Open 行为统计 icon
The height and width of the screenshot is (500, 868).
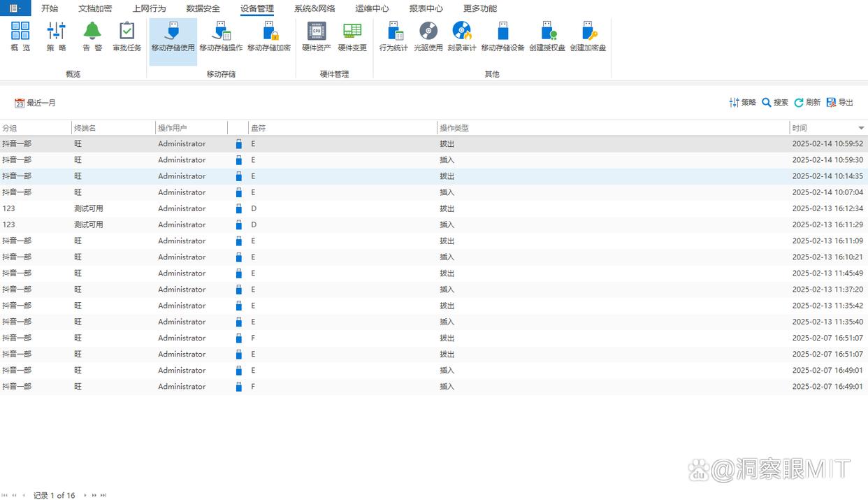[394, 31]
